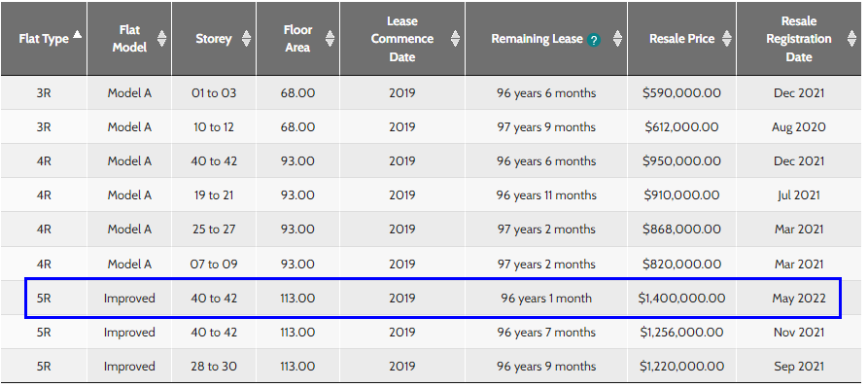Click the Flat Type column header text
This screenshot has height=388, width=868.
coord(44,39)
